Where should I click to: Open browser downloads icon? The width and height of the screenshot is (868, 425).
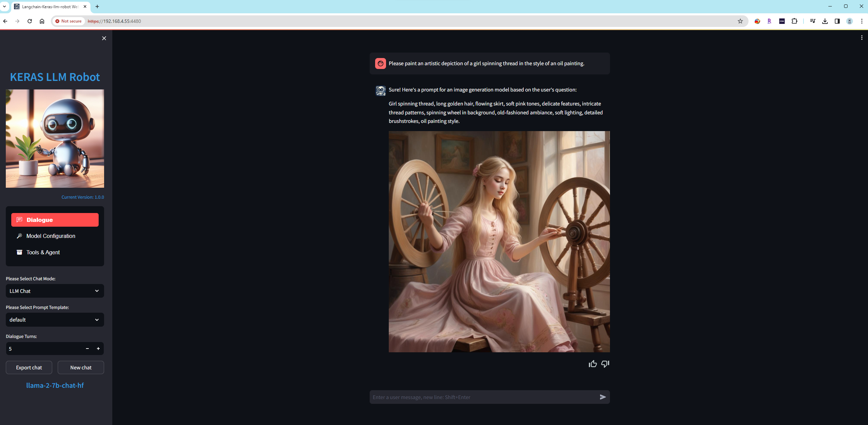pyautogui.click(x=825, y=21)
